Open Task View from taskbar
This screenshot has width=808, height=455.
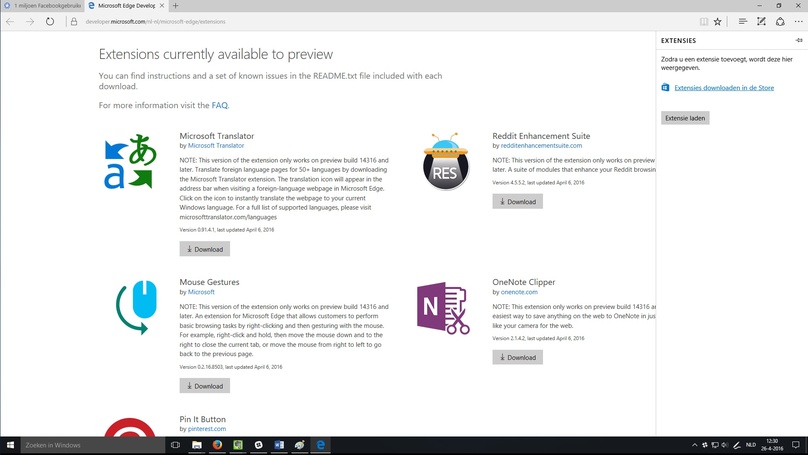click(175, 445)
